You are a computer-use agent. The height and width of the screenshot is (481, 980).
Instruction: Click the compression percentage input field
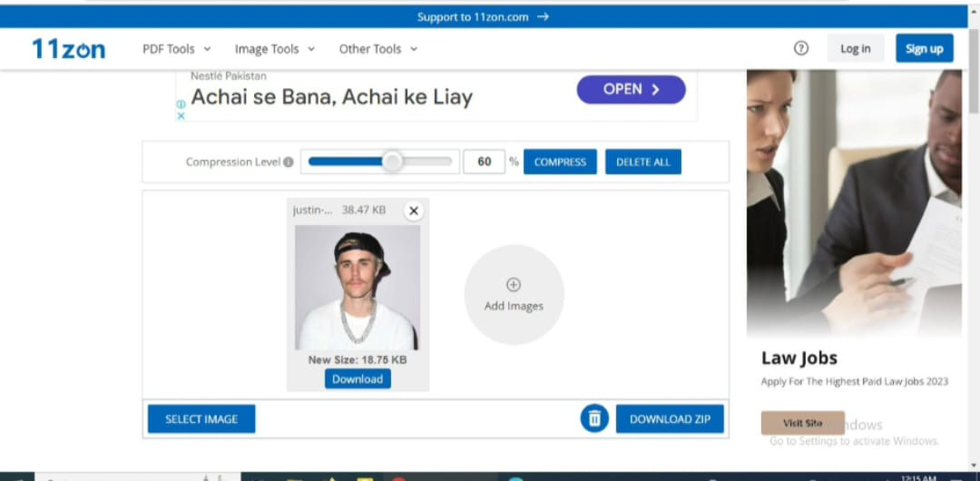click(484, 162)
